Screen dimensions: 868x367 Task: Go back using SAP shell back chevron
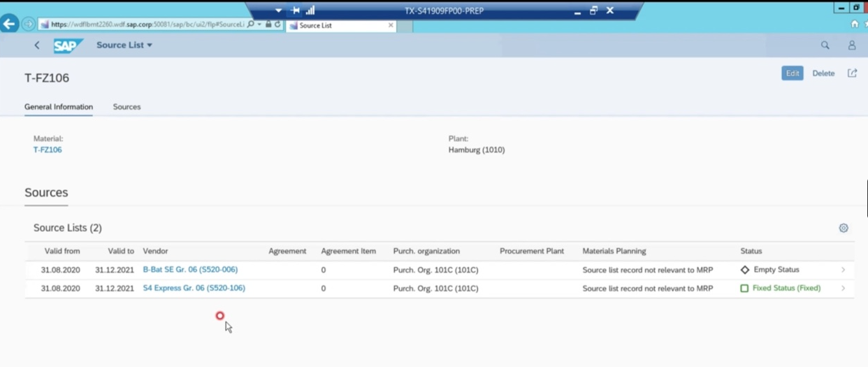pos(37,45)
